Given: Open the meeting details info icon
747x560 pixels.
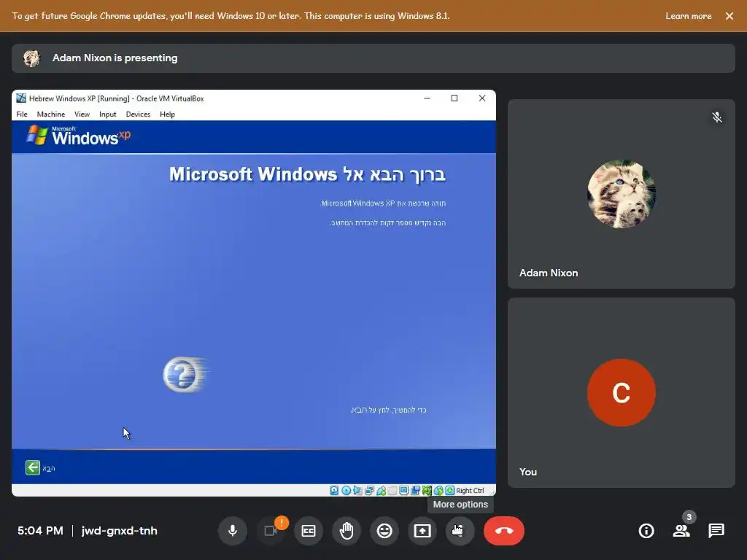Looking at the screenshot, I should (x=646, y=531).
